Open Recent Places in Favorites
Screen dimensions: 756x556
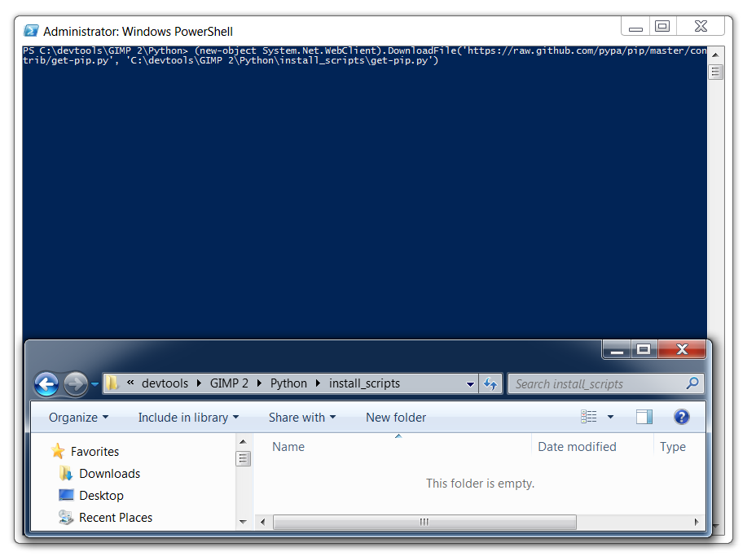click(116, 518)
